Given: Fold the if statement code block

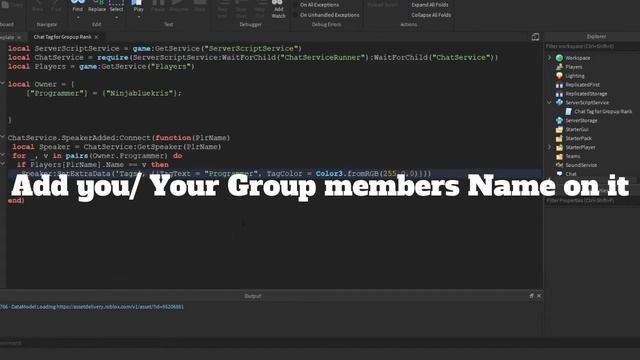Looking at the screenshot, I should coord(2,164).
